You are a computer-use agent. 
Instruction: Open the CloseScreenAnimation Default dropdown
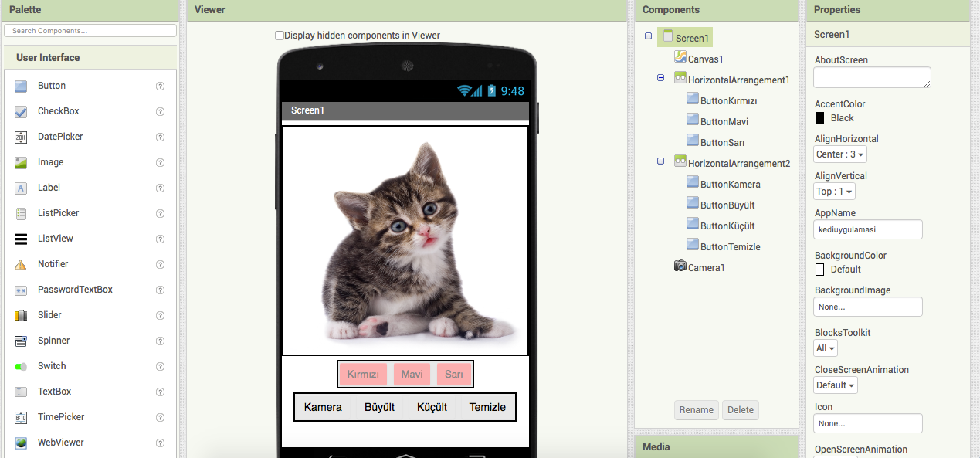tap(836, 385)
